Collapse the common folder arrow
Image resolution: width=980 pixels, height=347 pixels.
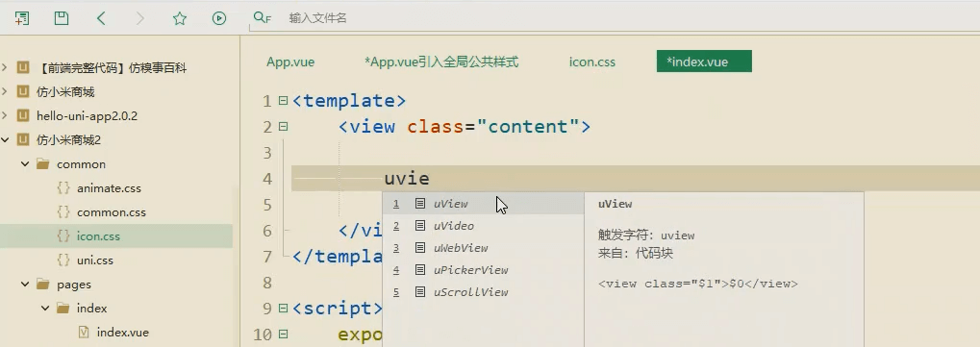click(x=25, y=163)
